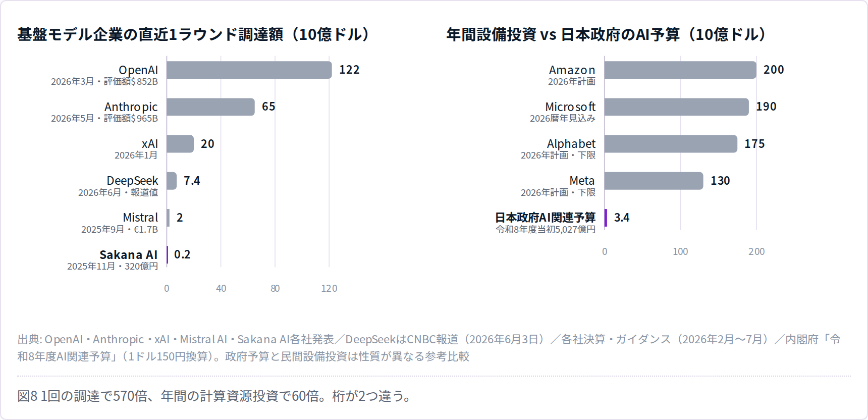
Task: Select the 日本政府AI関連予算 row label
Action: [545, 218]
